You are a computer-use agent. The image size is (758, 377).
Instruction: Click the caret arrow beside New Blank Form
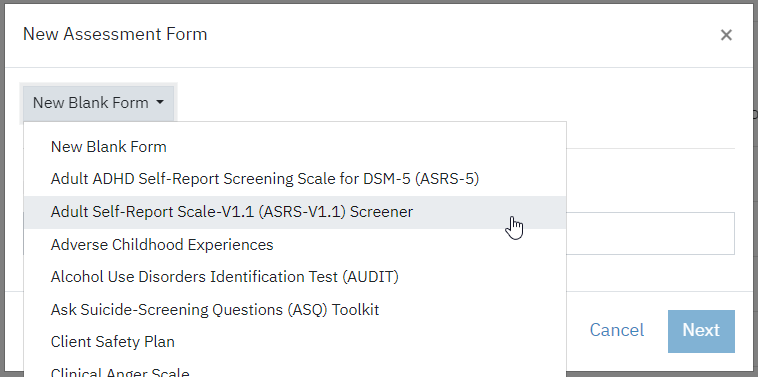tap(160, 102)
